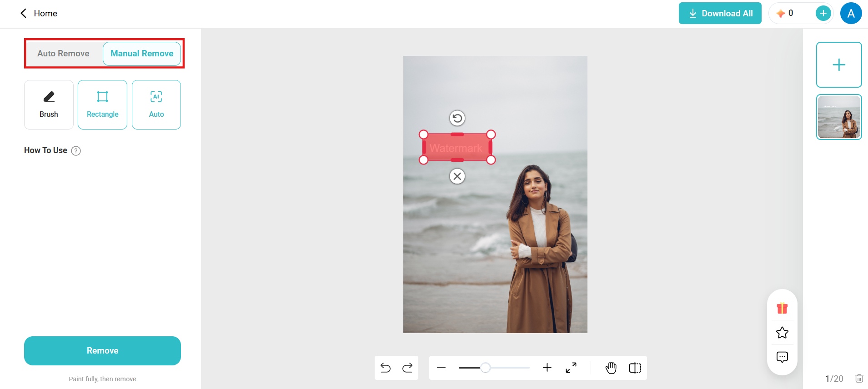
Task: Select the Rectangle tool
Action: pyautogui.click(x=102, y=105)
